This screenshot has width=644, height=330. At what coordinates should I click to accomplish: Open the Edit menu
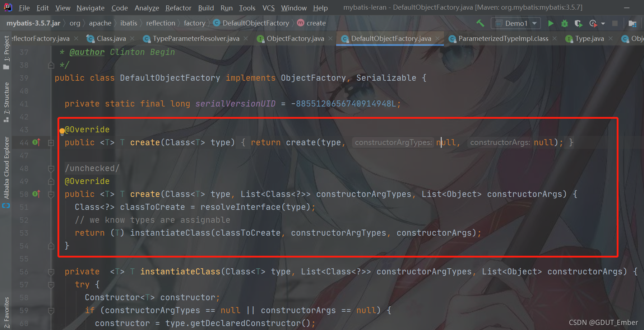[x=42, y=8]
